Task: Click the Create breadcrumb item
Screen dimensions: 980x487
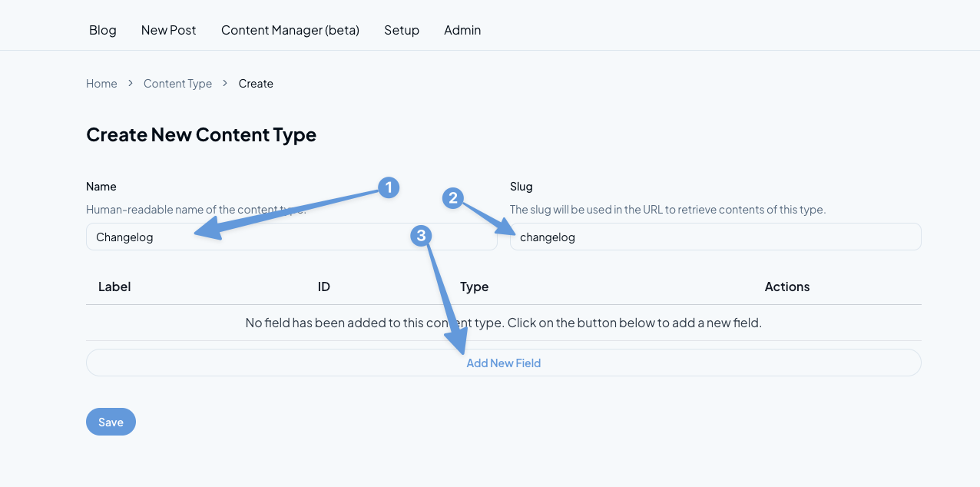Action: (256, 84)
